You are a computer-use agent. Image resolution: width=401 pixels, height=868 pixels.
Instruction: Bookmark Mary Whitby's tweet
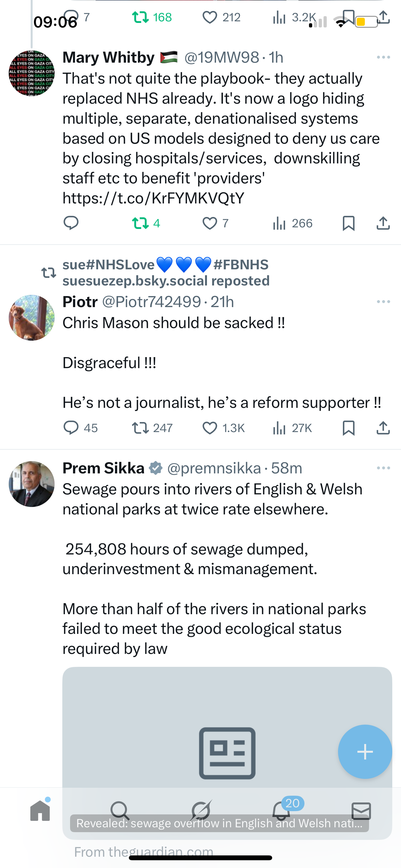coord(348,223)
